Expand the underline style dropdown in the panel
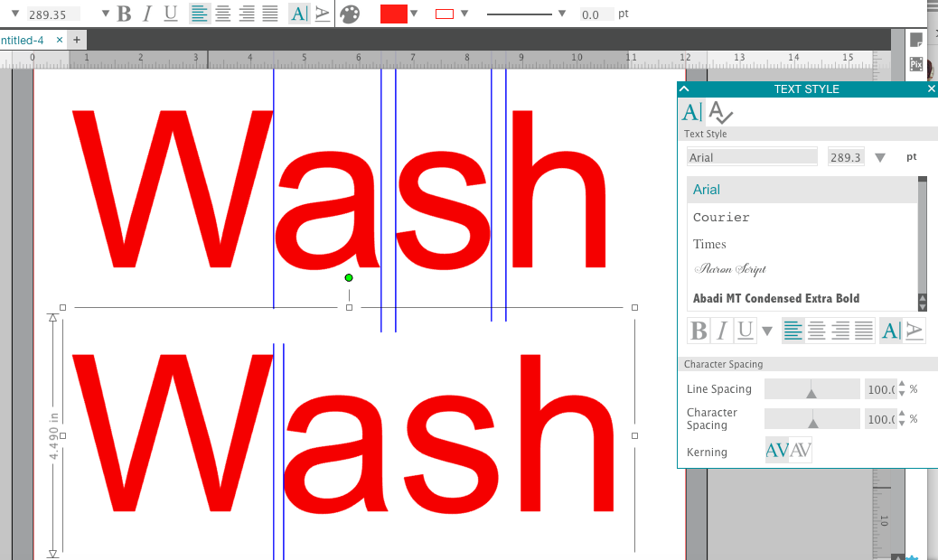The width and height of the screenshot is (938, 560). 766,330
